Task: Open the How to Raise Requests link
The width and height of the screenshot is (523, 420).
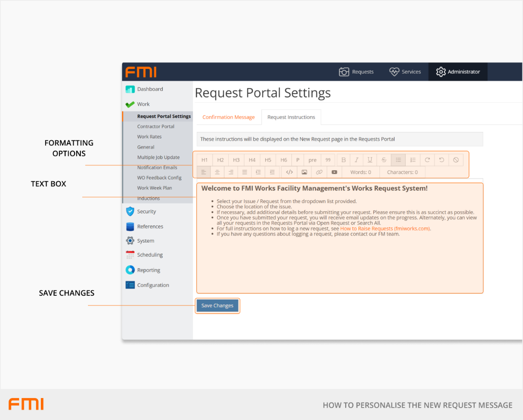Action: pyautogui.click(x=385, y=229)
